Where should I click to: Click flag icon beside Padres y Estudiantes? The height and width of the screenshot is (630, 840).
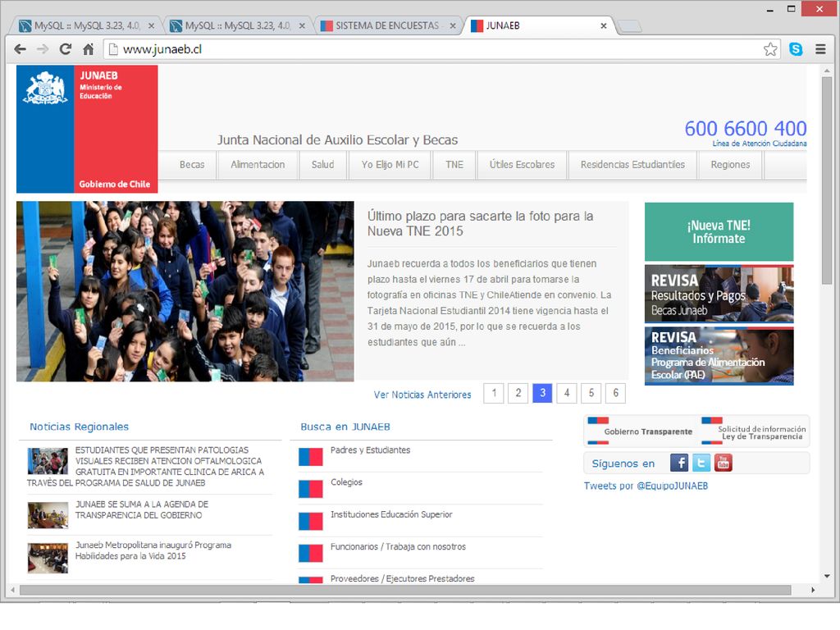tap(311, 456)
